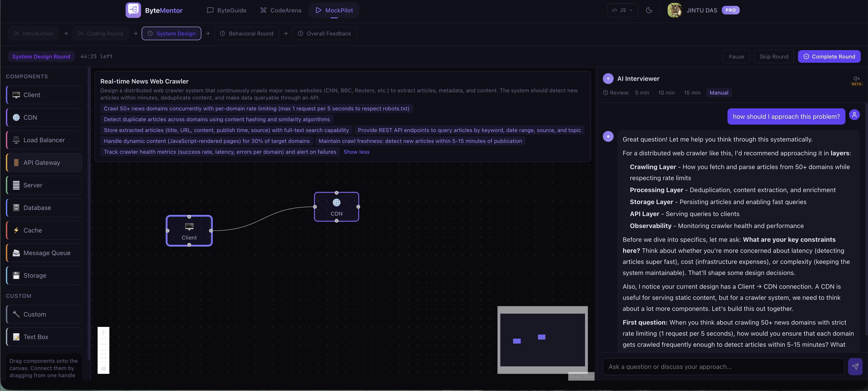
Task: Select Manual review mode
Action: (719, 92)
